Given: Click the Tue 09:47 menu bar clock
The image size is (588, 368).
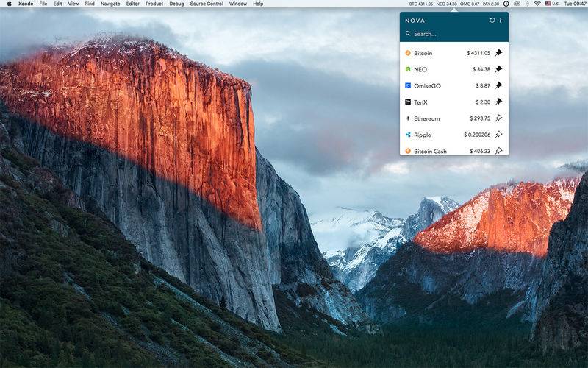Looking at the screenshot, I should coord(576,4).
